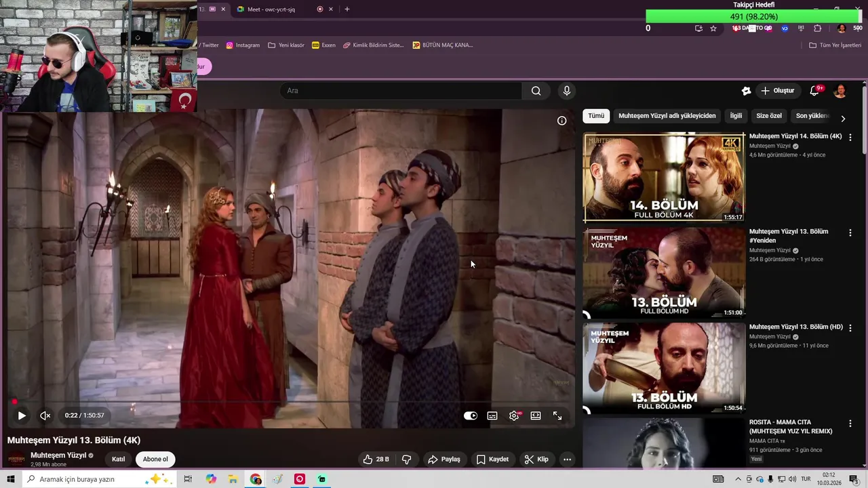Show hidden system tray icons chevron

(738, 479)
